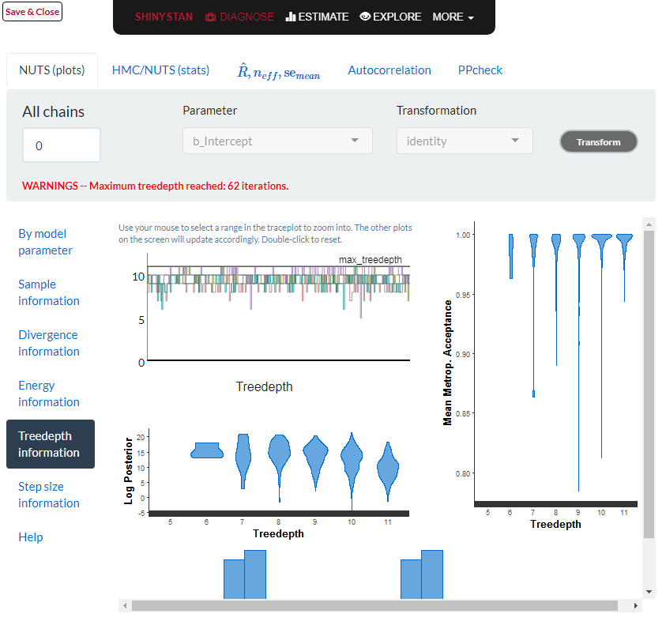Click SHINYSTAN in the navigation bar
The image size is (666, 644).
(164, 17)
